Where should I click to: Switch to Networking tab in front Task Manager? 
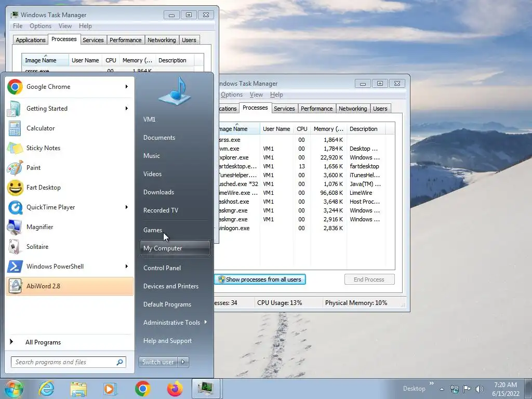(353, 109)
